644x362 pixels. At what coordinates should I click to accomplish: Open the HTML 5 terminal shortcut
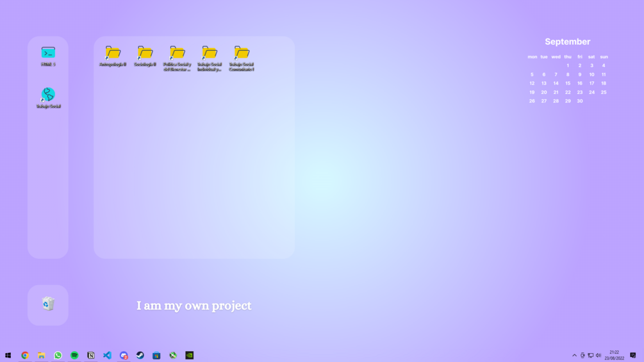click(x=48, y=56)
